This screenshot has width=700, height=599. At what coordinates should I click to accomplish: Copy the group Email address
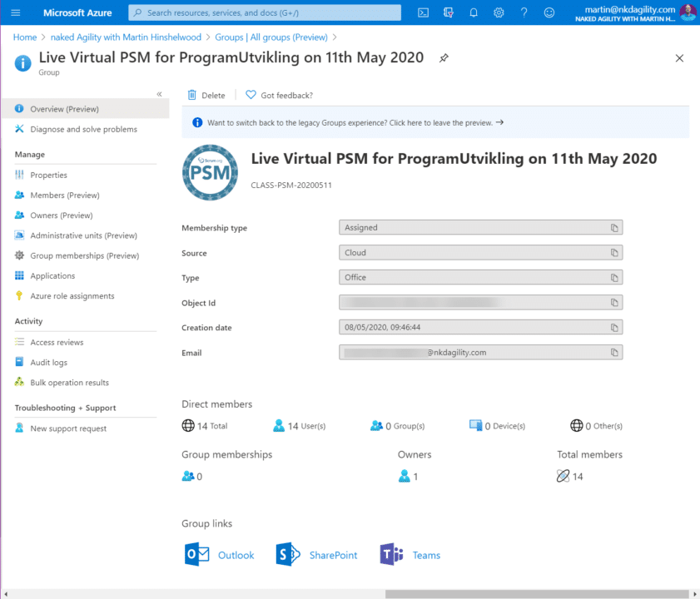coord(614,353)
